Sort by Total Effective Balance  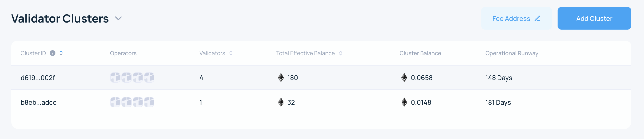pos(340,53)
